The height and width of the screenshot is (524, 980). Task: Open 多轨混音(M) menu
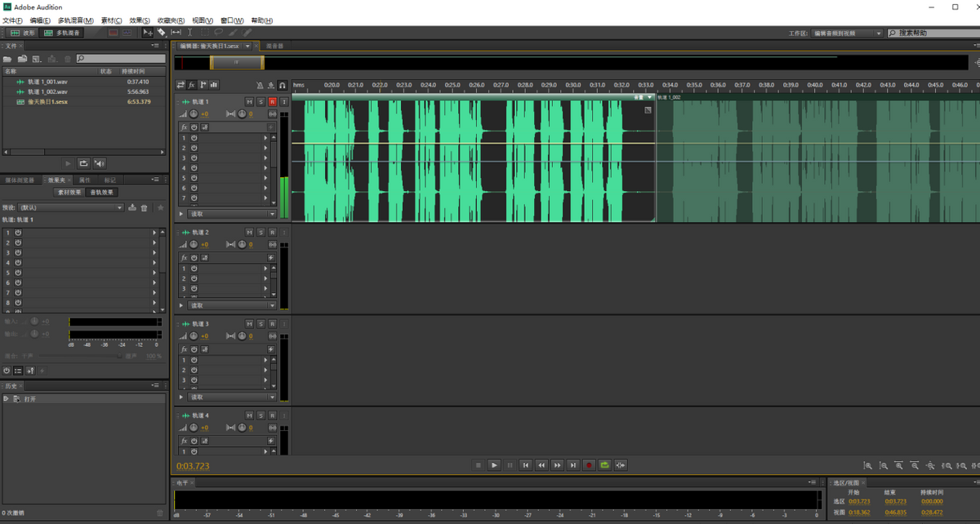[x=74, y=20]
